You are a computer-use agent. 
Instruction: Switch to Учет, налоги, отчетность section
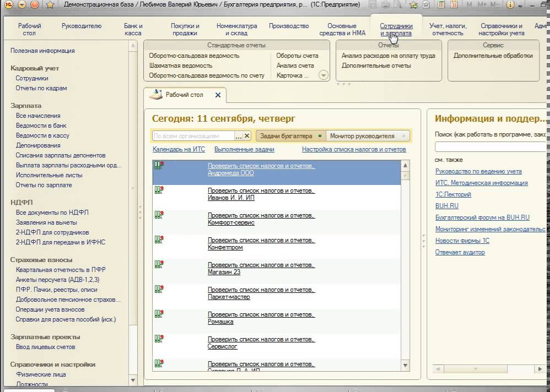[x=447, y=29]
